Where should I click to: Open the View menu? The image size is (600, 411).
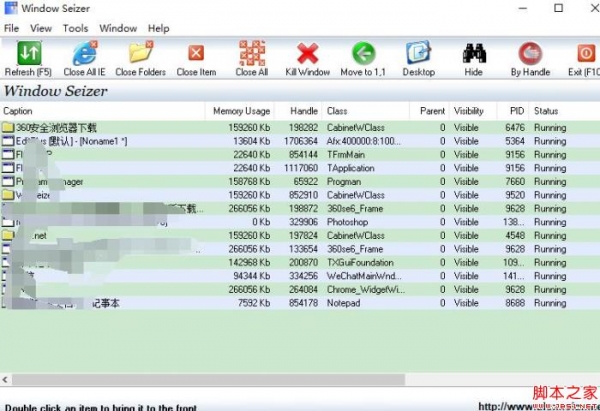coord(41,28)
